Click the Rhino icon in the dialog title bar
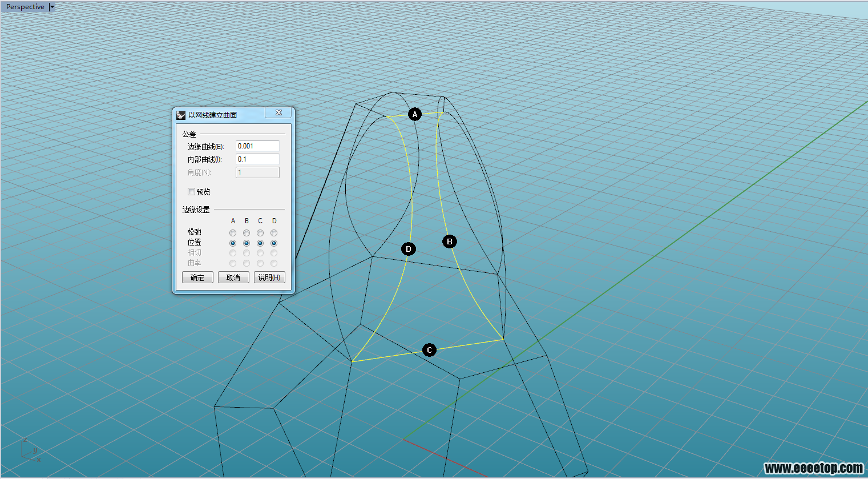868x479 pixels. click(x=181, y=115)
